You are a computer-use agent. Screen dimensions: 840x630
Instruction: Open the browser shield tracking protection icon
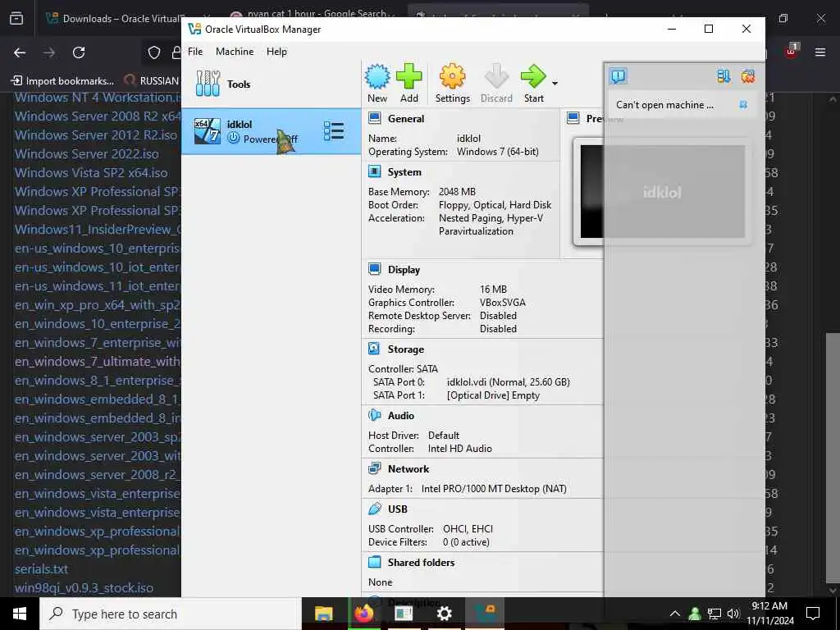tap(154, 52)
